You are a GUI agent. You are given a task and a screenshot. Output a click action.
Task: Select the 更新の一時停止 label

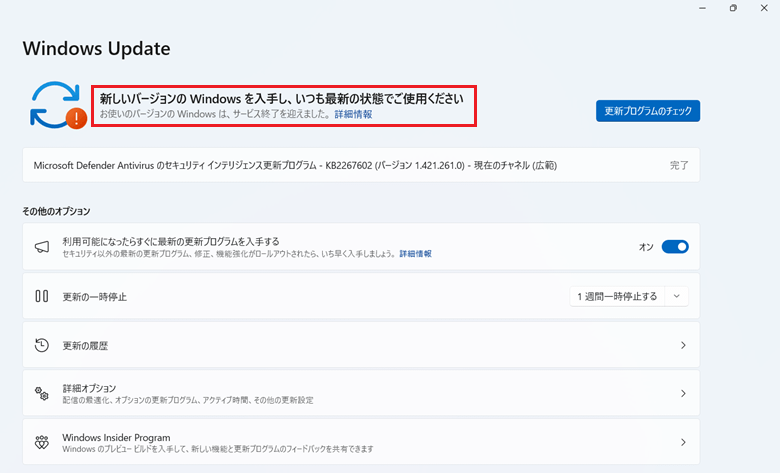95,297
